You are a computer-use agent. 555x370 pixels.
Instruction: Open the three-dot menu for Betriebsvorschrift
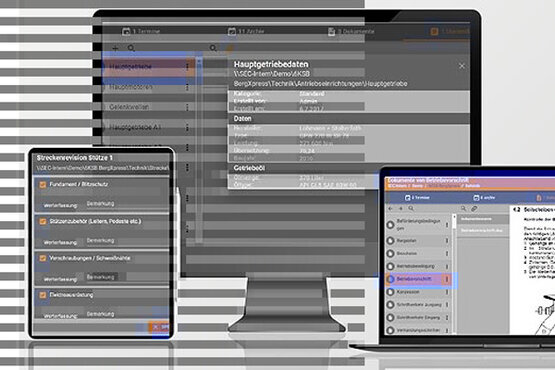(x=447, y=279)
